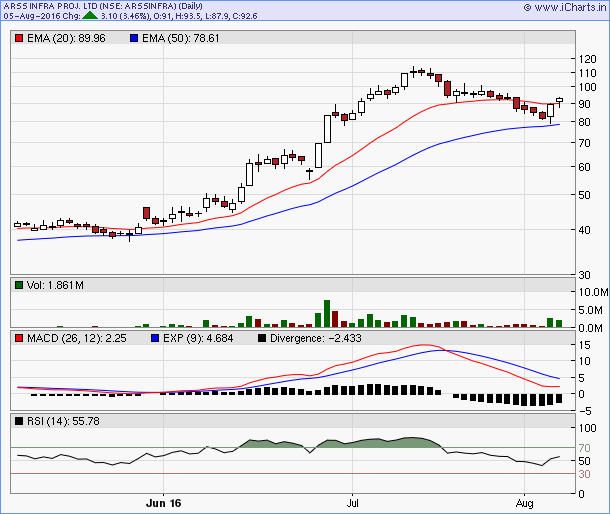
Task: Click the 'Jul' date axis label
Action: tap(352, 503)
